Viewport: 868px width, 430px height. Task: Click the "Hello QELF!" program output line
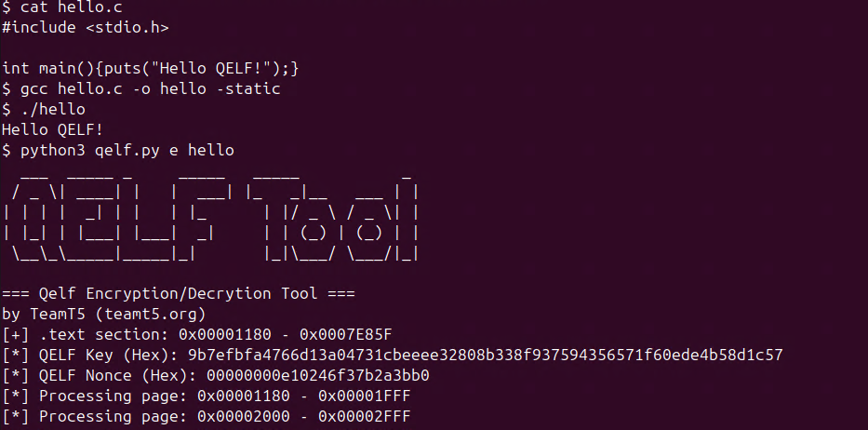pos(52,129)
